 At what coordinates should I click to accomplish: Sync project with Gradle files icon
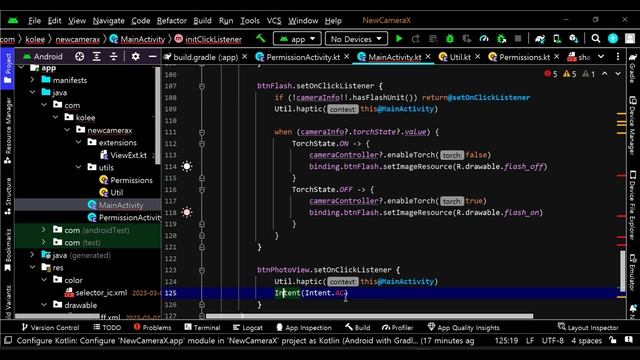540,39
